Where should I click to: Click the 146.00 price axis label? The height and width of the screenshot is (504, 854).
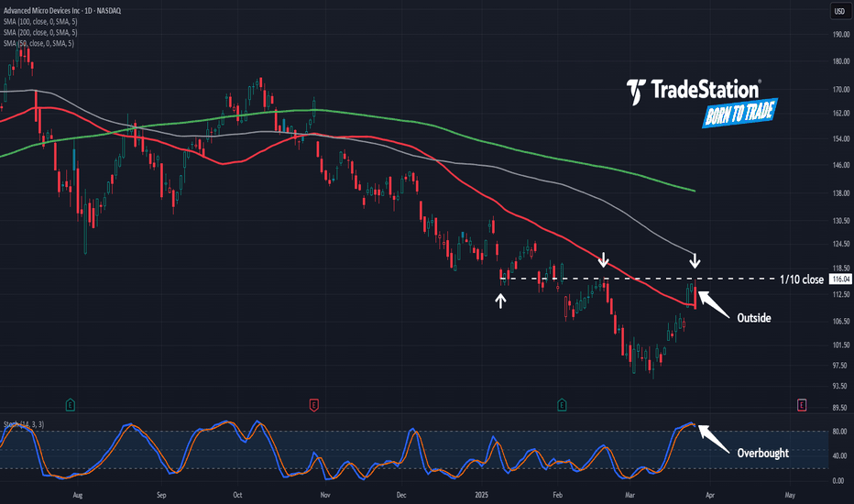841,165
